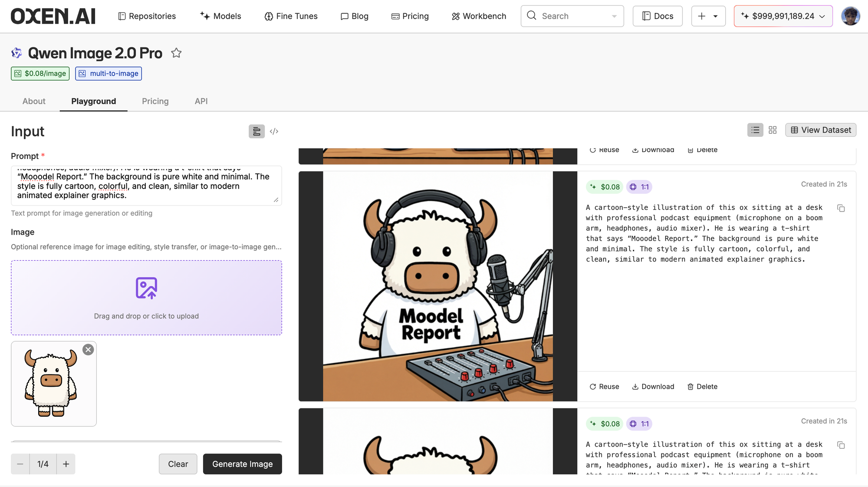Show outputs in grid view

click(773, 130)
